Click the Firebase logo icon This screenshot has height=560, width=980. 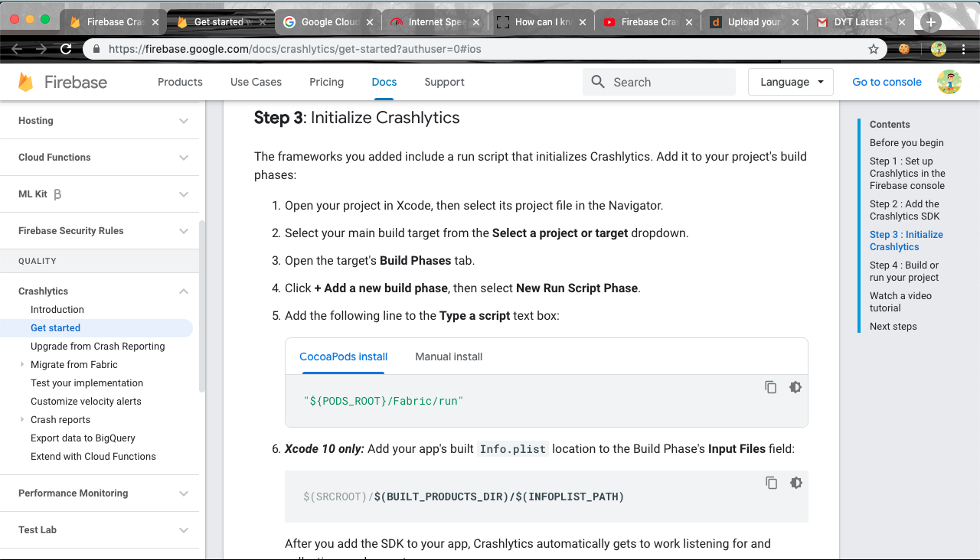pyautogui.click(x=26, y=82)
